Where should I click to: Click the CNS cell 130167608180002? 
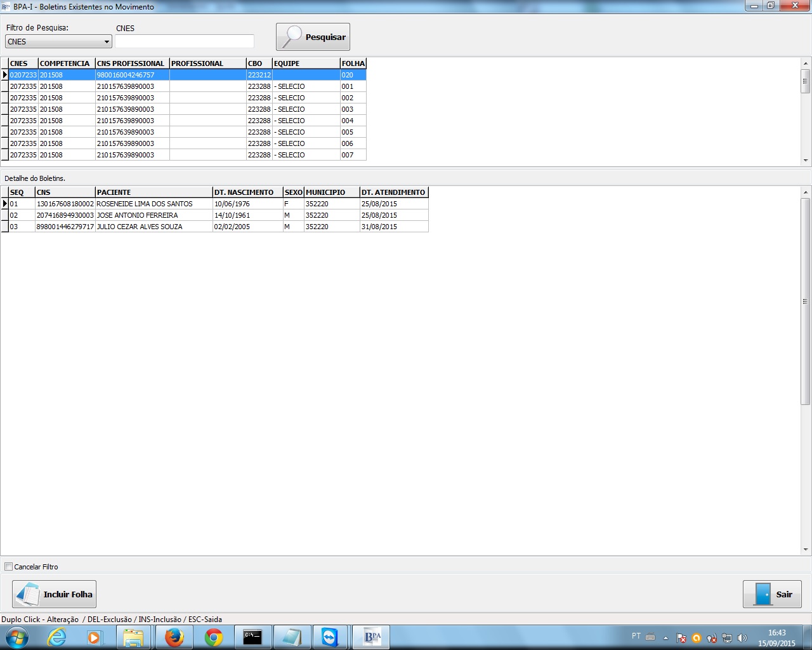pyautogui.click(x=65, y=204)
